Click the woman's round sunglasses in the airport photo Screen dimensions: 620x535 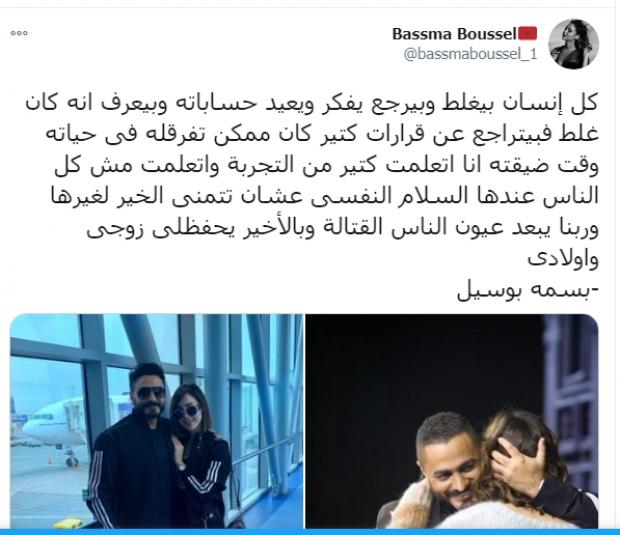point(186,411)
